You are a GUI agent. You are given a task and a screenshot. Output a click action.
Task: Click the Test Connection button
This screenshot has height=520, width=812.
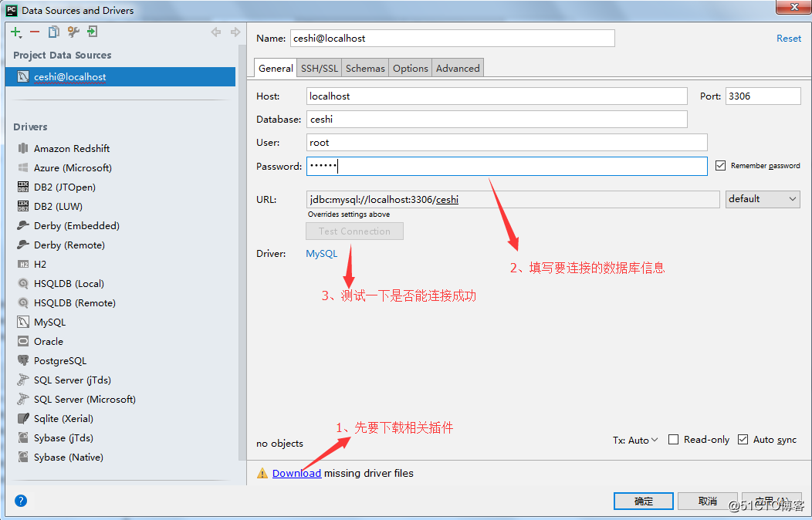(x=354, y=231)
